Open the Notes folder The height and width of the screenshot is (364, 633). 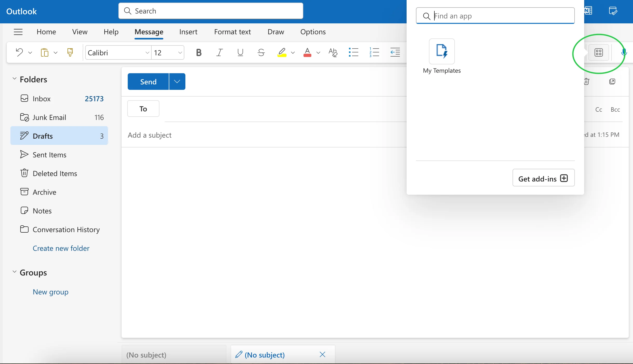[x=59, y=211]
